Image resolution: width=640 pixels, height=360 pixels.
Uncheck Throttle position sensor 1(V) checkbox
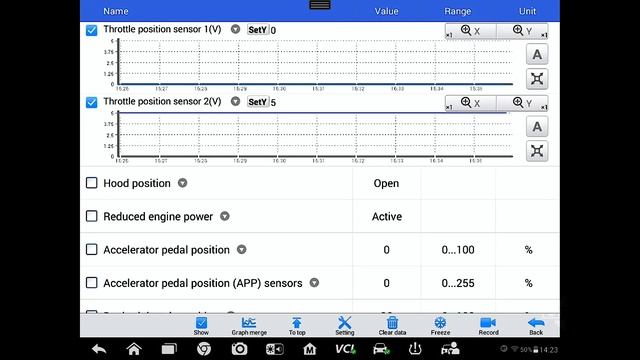click(x=91, y=30)
